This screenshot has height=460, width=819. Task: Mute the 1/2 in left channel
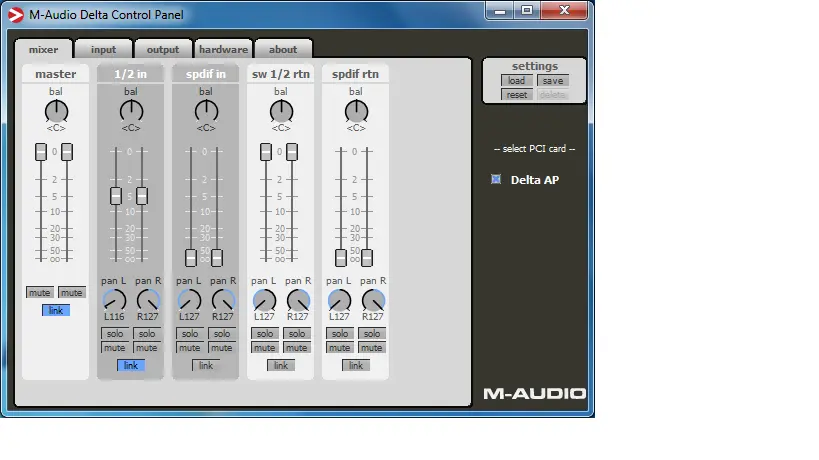(115, 348)
